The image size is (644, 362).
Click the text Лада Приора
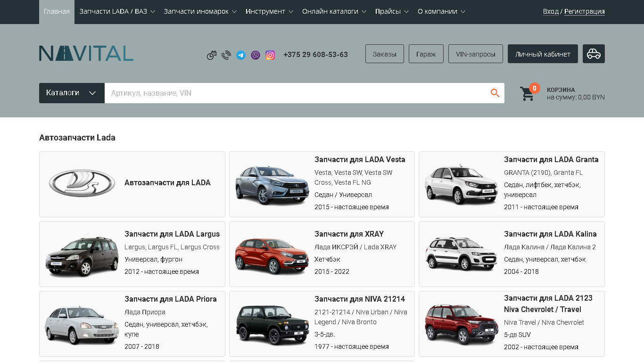(145, 312)
